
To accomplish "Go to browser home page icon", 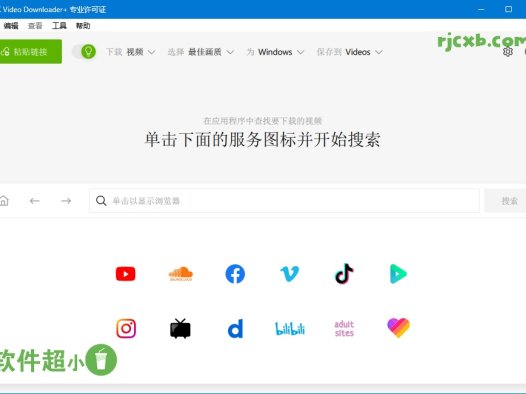I will pyautogui.click(x=4, y=201).
